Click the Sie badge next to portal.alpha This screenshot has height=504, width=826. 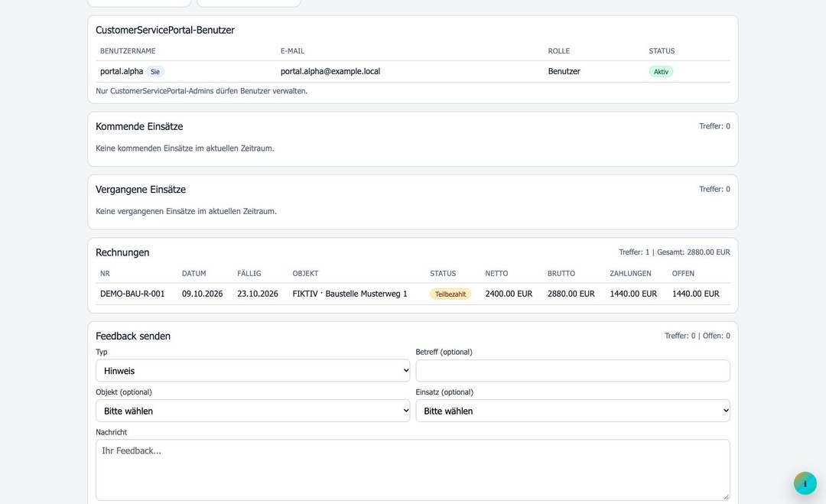coord(154,72)
